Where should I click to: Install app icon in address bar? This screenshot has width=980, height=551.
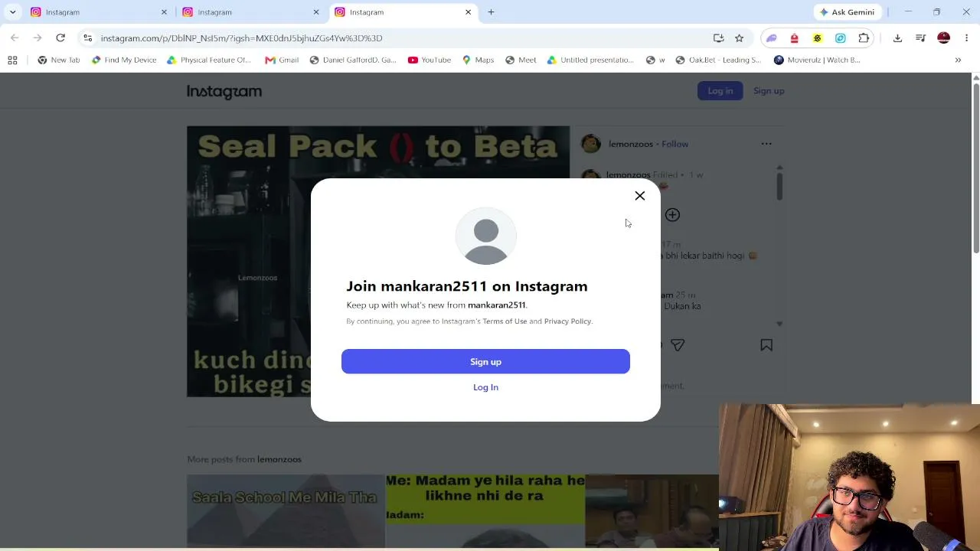tap(718, 38)
